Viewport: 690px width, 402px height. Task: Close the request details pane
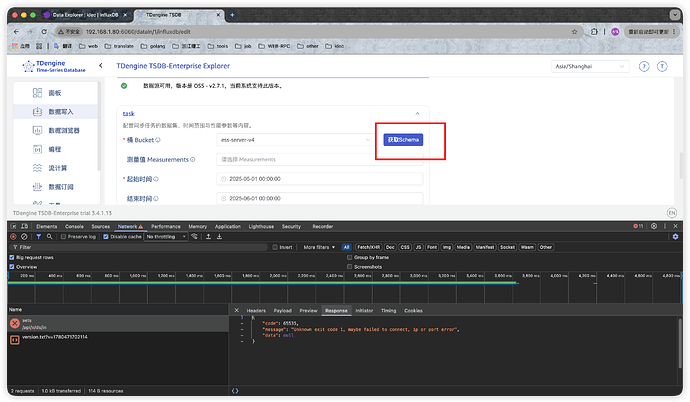point(237,311)
